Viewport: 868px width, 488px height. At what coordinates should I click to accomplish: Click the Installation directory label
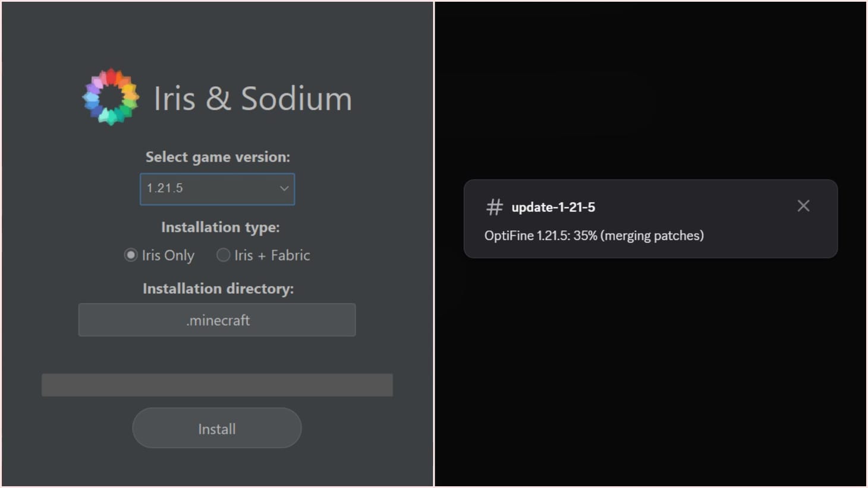pyautogui.click(x=218, y=288)
